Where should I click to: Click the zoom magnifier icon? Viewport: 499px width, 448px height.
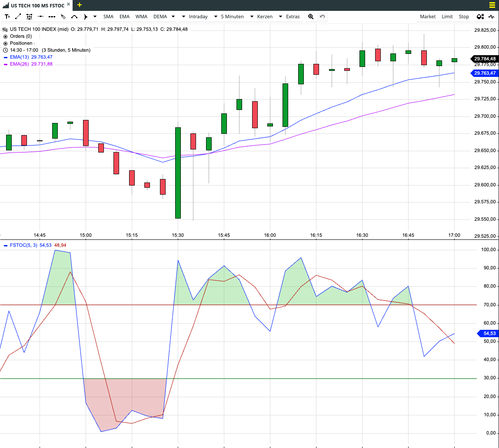311,17
